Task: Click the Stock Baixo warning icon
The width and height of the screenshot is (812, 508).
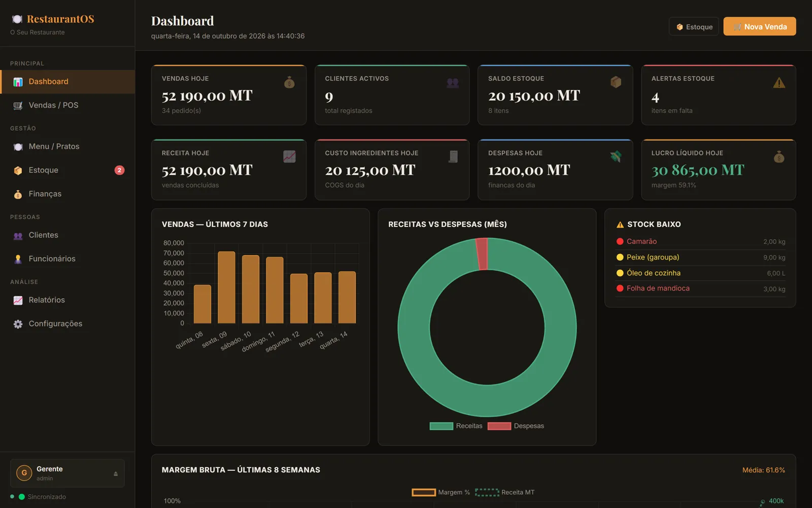Action: tap(620, 225)
